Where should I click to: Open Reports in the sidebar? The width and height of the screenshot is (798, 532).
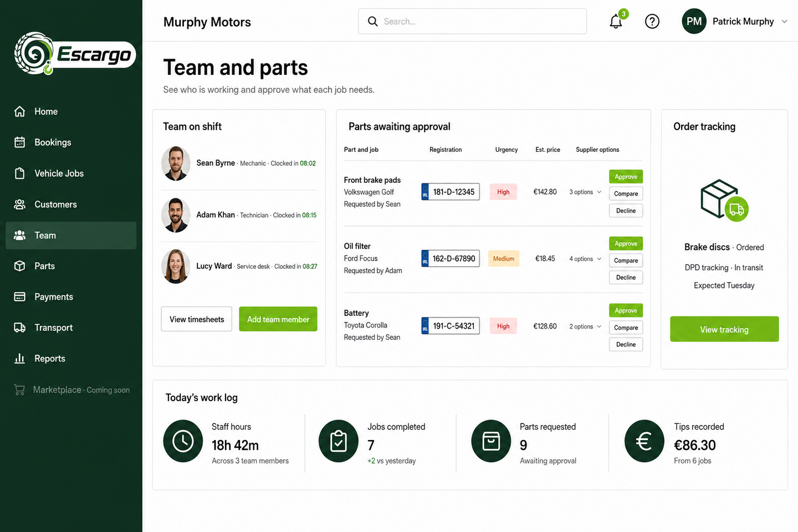point(71,359)
